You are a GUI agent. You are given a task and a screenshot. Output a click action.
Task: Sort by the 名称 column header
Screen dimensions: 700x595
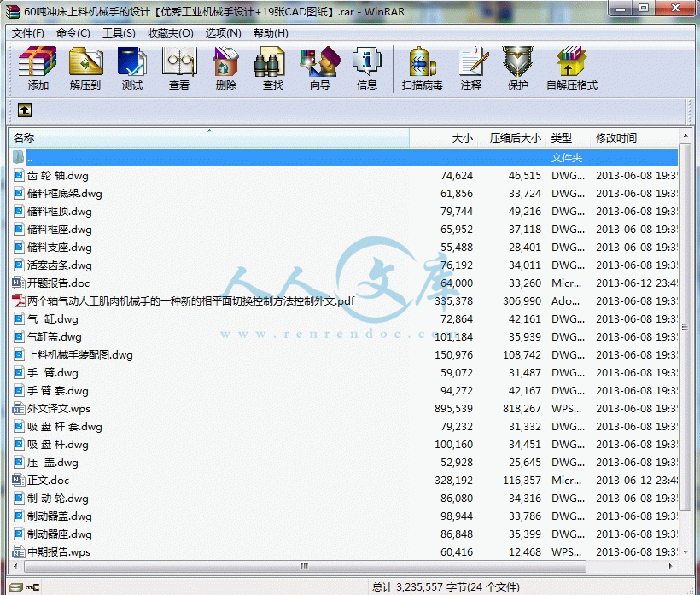[x=209, y=138]
